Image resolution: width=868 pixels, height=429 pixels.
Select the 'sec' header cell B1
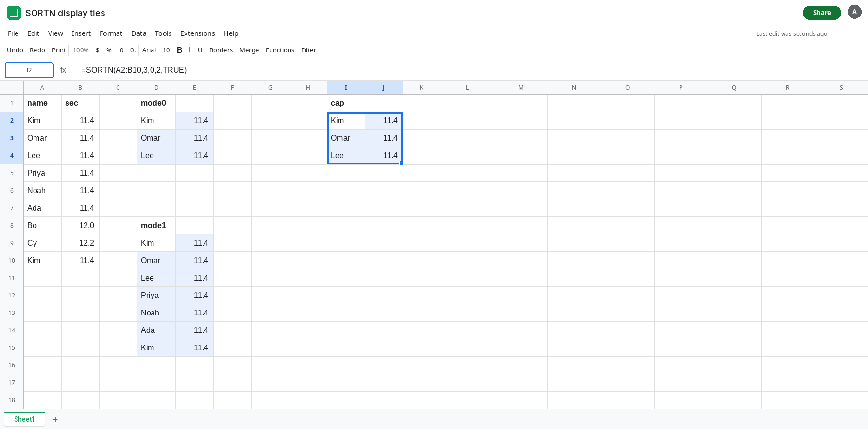coord(80,103)
